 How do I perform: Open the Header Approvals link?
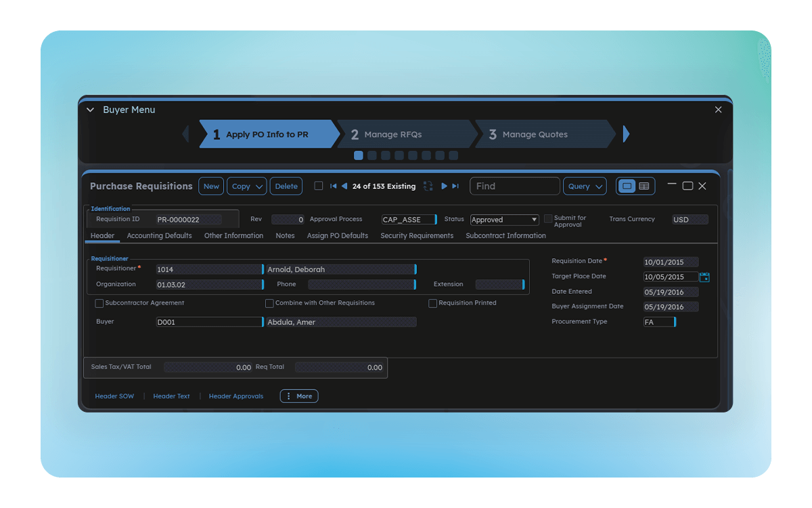(235, 396)
